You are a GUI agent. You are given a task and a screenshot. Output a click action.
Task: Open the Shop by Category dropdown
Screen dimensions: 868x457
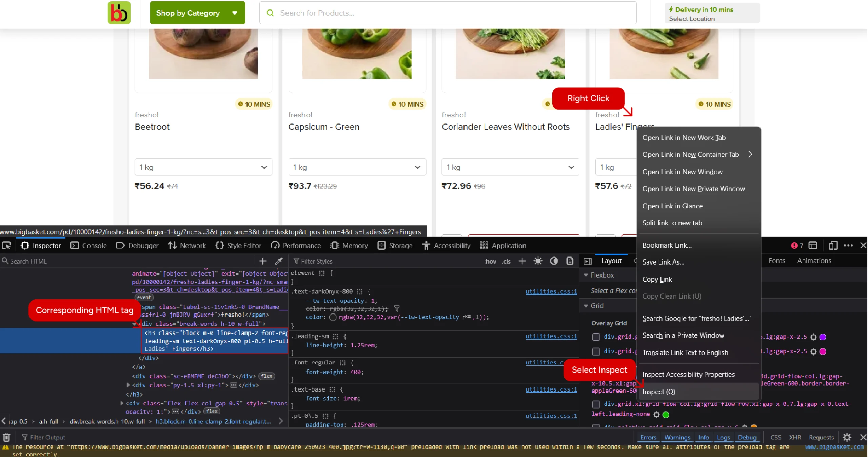click(197, 13)
